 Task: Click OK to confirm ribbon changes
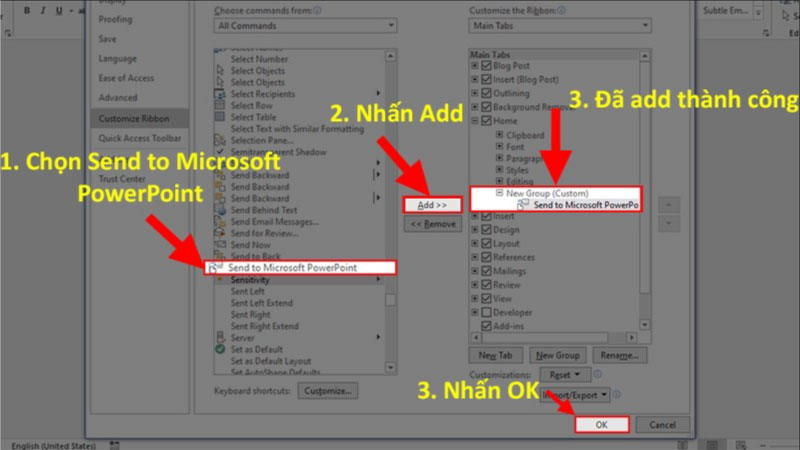pos(602,424)
